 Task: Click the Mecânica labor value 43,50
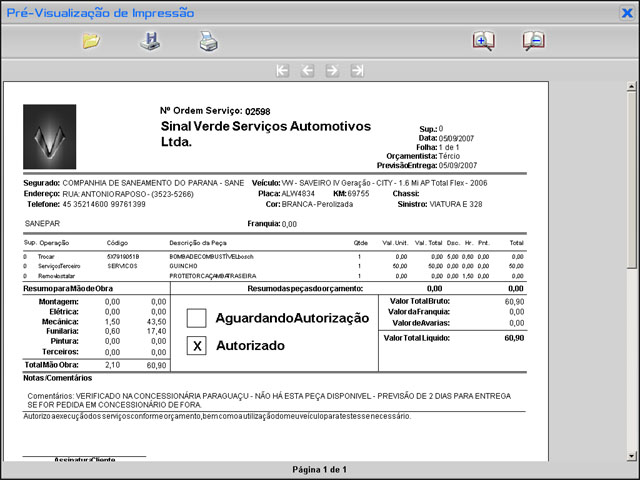point(157,322)
